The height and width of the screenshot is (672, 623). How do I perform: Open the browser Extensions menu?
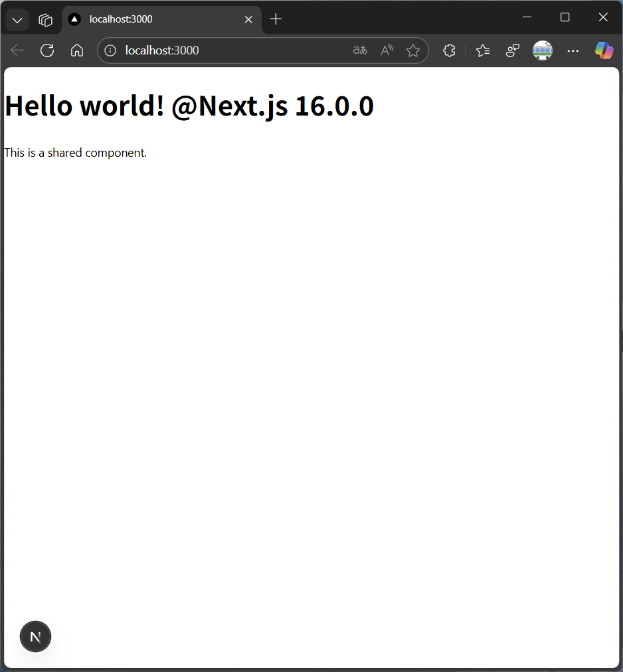click(449, 50)
